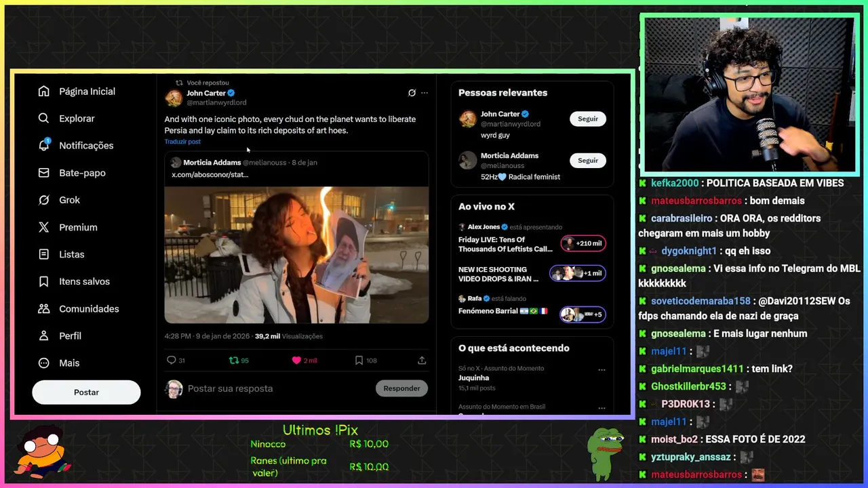The height and width of the screenshot is (488, 868).
Task: Open the Fenómeno Barrial space title
Action: coord(503,311)
